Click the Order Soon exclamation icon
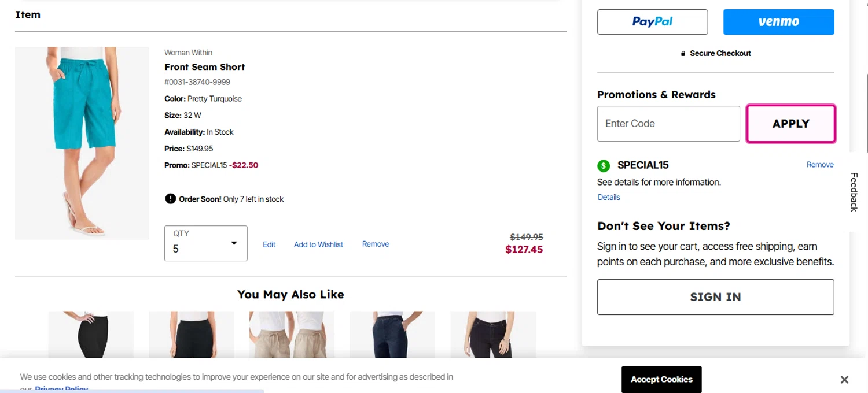Image resolution: width=868 pixels, height=393 pixels. [x=170, y=199]
